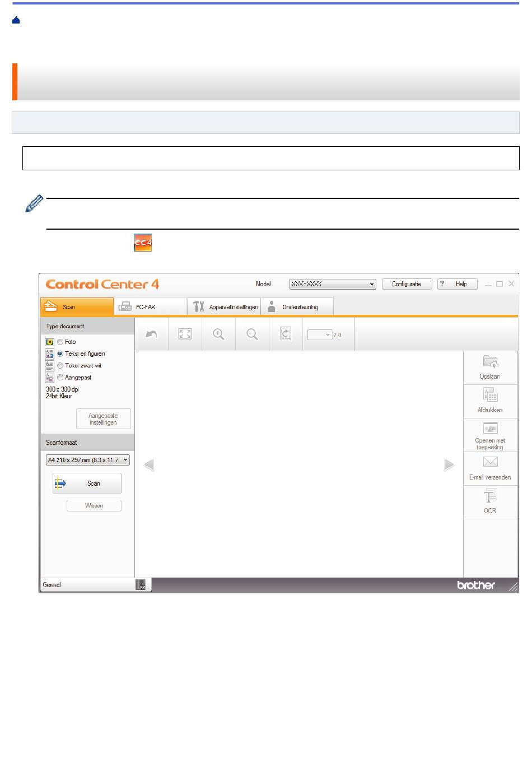Viewport: 532px width, 777px height.
Task: Click the Tekst en figuren type icon
Action: click(x=50, y=353)
